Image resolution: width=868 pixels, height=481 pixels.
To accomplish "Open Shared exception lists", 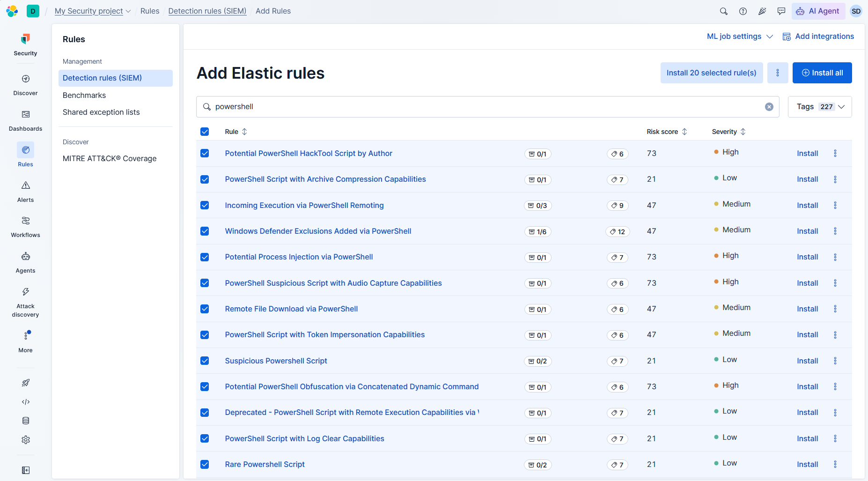I will click(101, 112).
